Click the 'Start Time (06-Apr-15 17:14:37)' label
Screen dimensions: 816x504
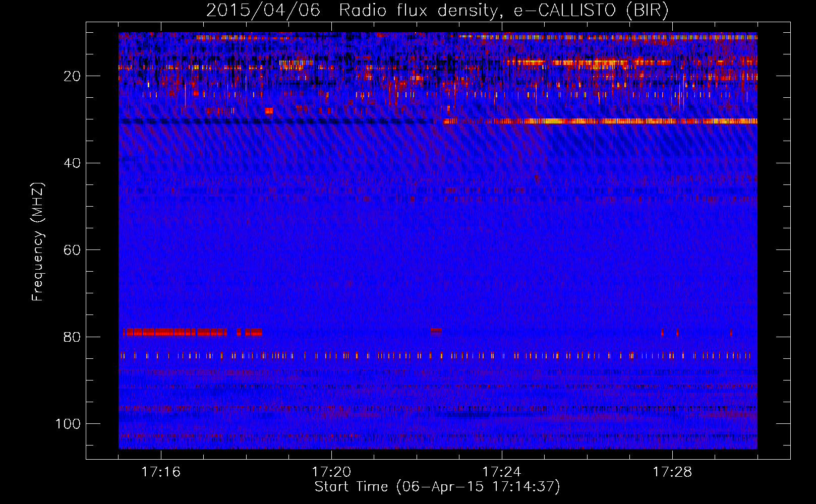coord(437,487)
